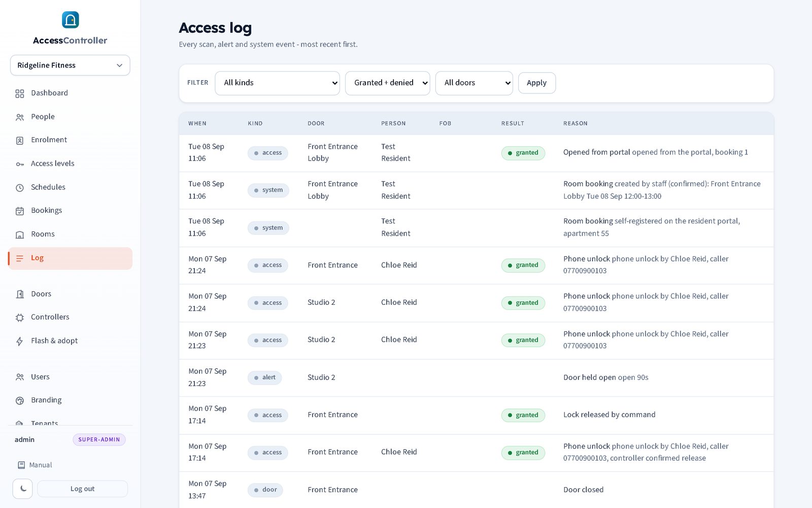This screenshot has width=812, height=508.
Task: Click the Manual book icon
Action: pyautogui.click(x=21, y=465)
